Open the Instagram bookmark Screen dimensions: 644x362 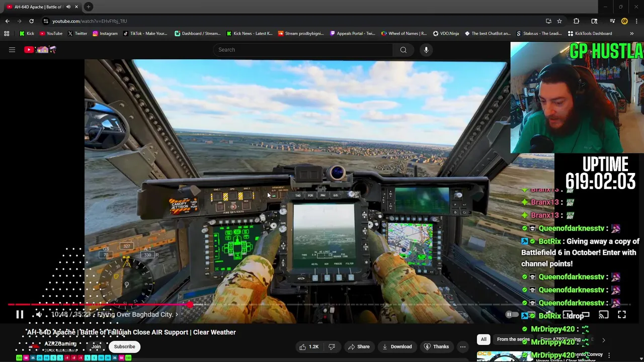click(x=105, y=34)
